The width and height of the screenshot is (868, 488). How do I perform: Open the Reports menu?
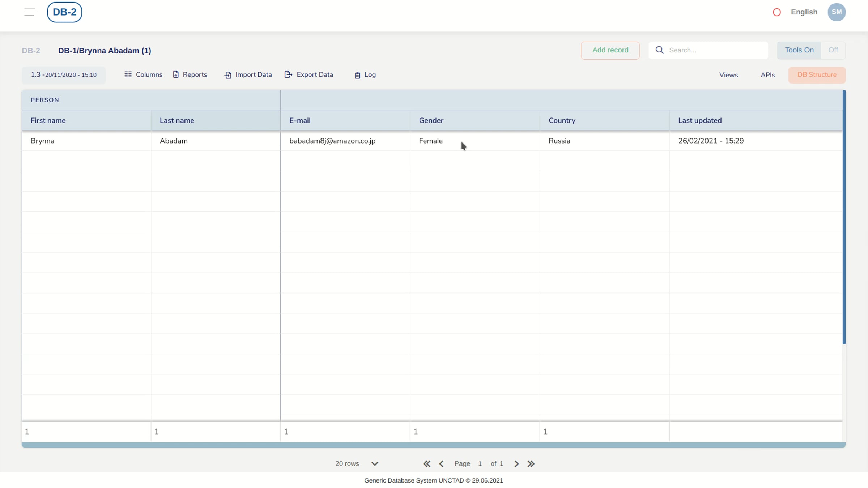click(190, 74)
